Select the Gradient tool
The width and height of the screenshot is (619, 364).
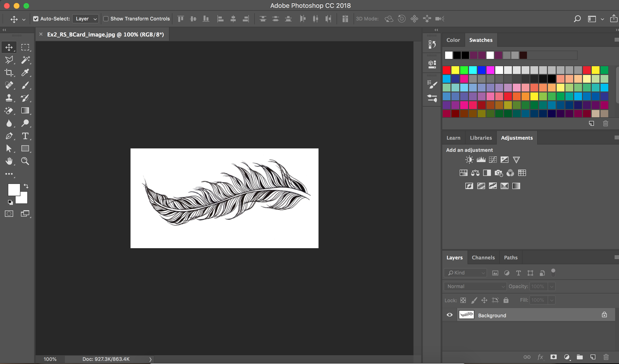tap(25, 110)
